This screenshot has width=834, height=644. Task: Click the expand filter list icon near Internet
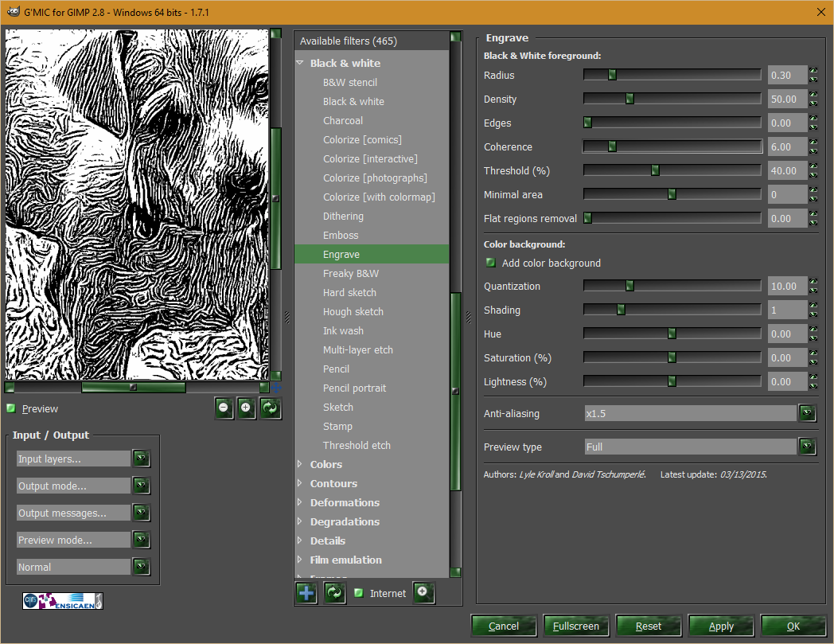coord(423,593)
